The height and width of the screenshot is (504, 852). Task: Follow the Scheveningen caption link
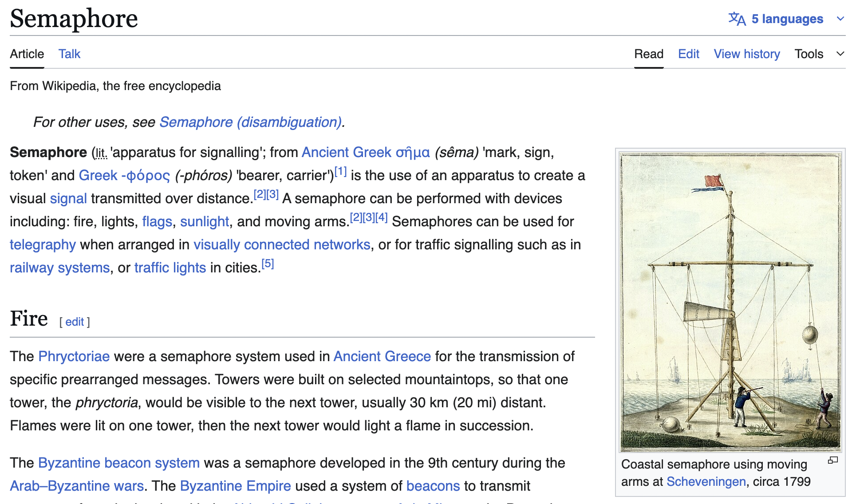(x=706, y=481)
